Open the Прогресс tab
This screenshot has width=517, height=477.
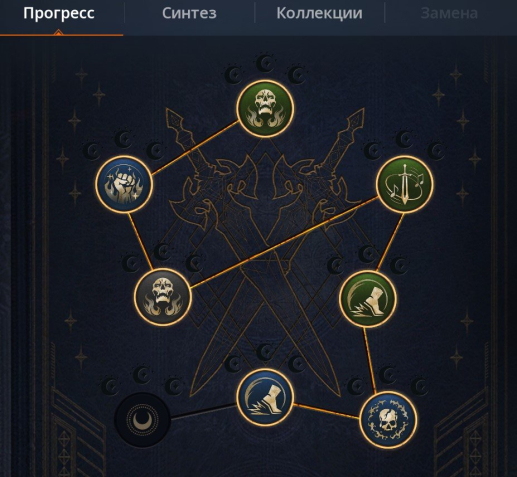click(59, 13)
